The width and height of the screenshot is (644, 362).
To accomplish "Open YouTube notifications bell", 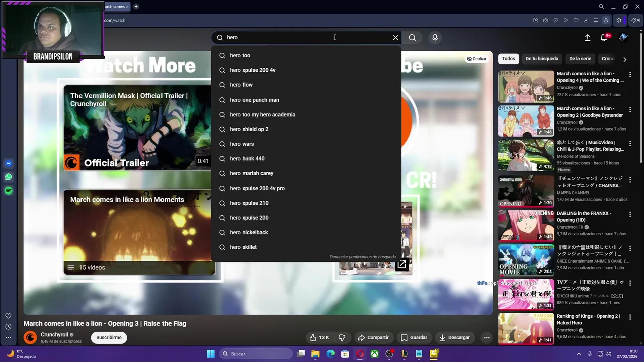I will [604, 37].
